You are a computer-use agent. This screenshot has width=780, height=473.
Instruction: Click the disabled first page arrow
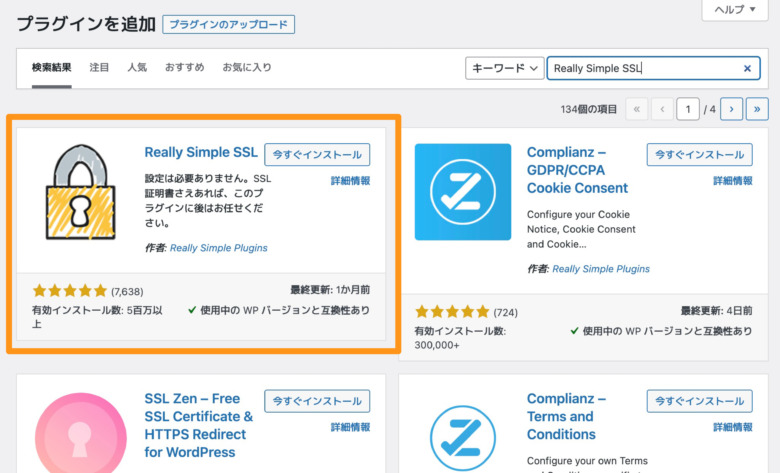tap(637, 109)
